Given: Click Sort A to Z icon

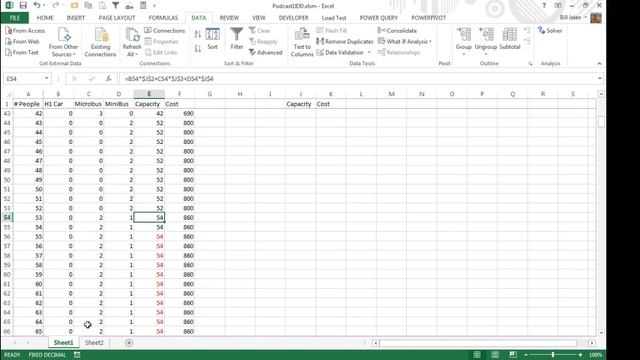Looking at the screenshot, I should pyautogui.click(x=198, y=35).
